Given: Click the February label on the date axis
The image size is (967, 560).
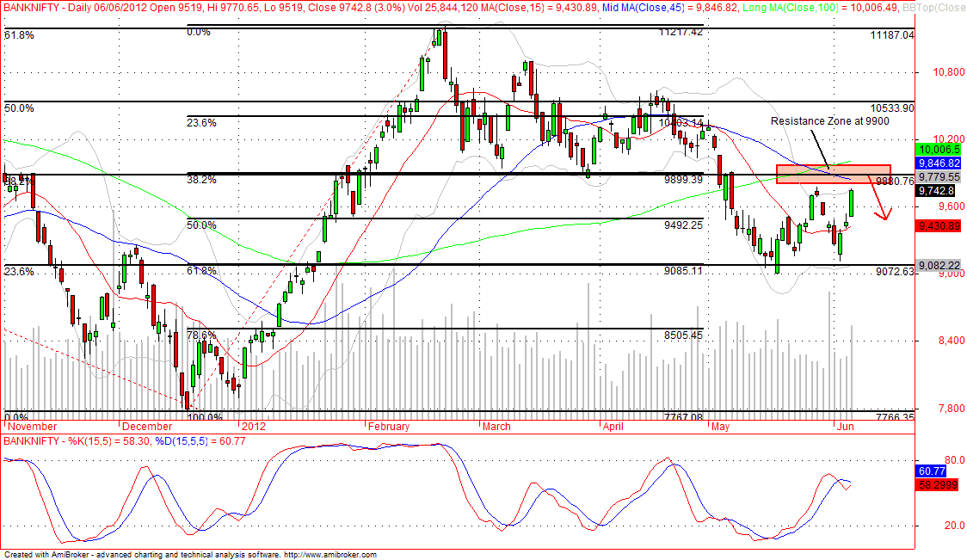Looking at the screenshot, I should pos(389,426).
